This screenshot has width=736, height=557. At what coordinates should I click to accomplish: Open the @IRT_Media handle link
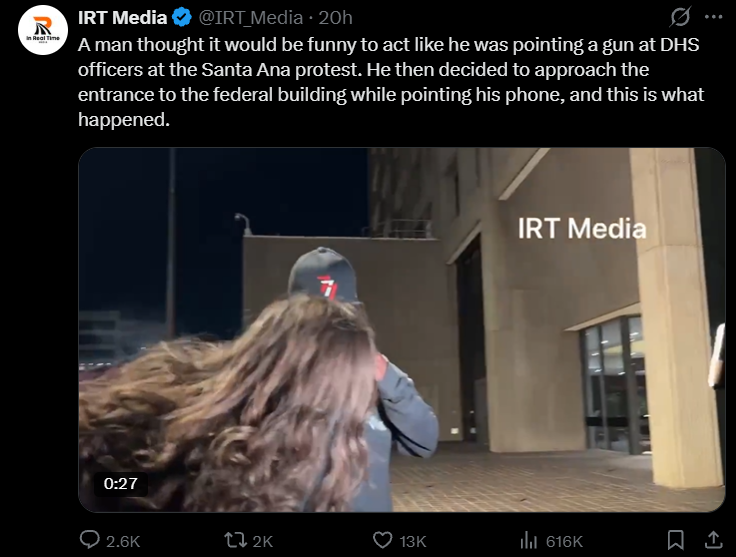pos(251,18)
